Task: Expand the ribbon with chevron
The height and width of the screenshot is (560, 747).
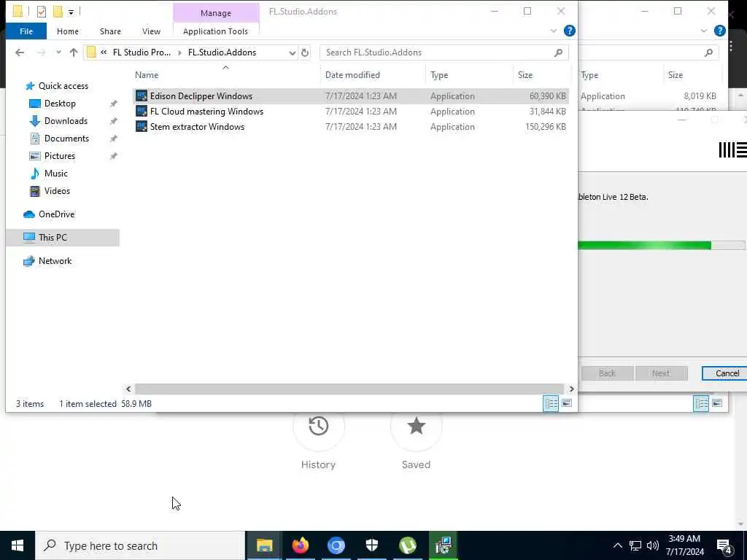Action: pyautogui.click(x=553, y=31)
